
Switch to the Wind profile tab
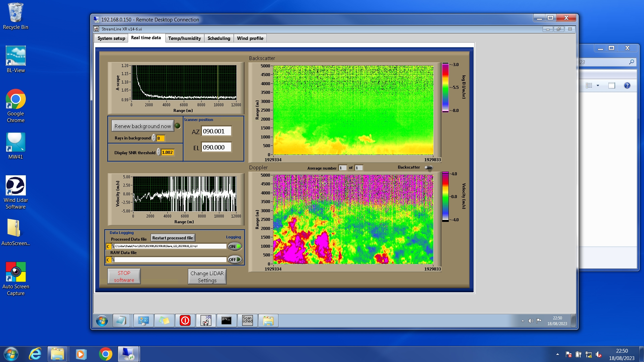pos(250,38)
